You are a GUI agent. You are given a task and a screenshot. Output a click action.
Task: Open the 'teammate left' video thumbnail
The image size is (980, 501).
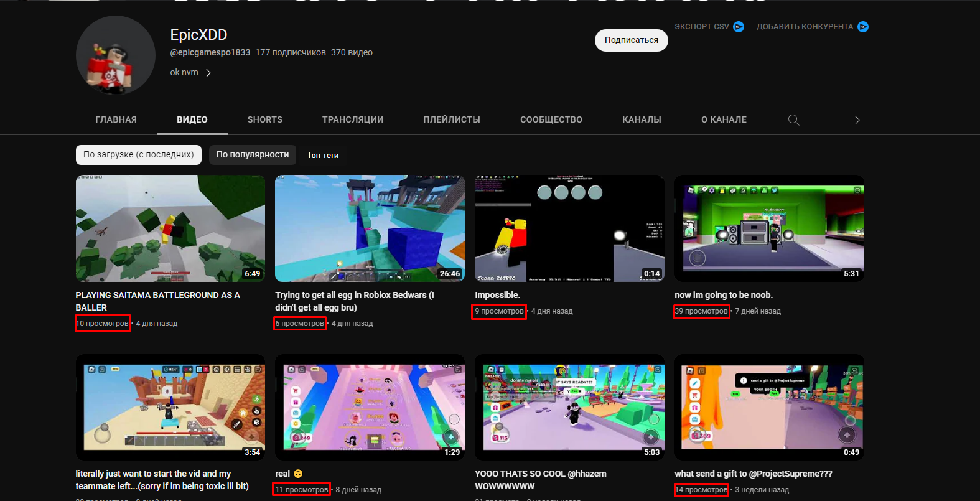tap(170, 408)
